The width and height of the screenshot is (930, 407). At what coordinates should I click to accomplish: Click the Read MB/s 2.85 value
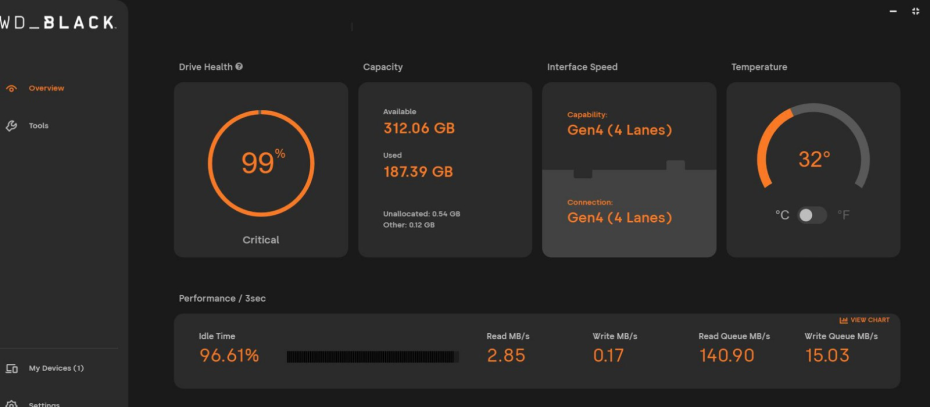(506, 355)
